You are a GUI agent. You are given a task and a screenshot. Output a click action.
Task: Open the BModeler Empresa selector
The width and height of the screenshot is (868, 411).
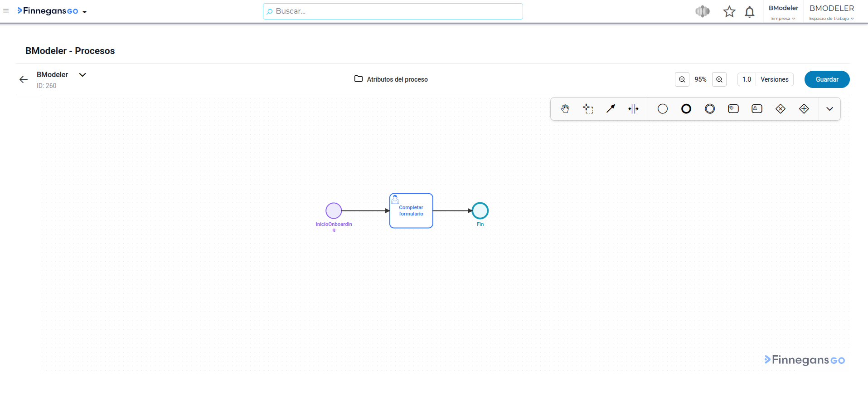coord(783,12)
